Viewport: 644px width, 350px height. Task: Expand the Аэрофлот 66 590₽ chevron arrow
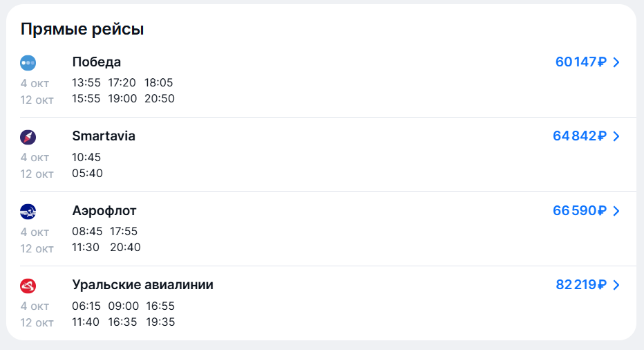[617, 211]
